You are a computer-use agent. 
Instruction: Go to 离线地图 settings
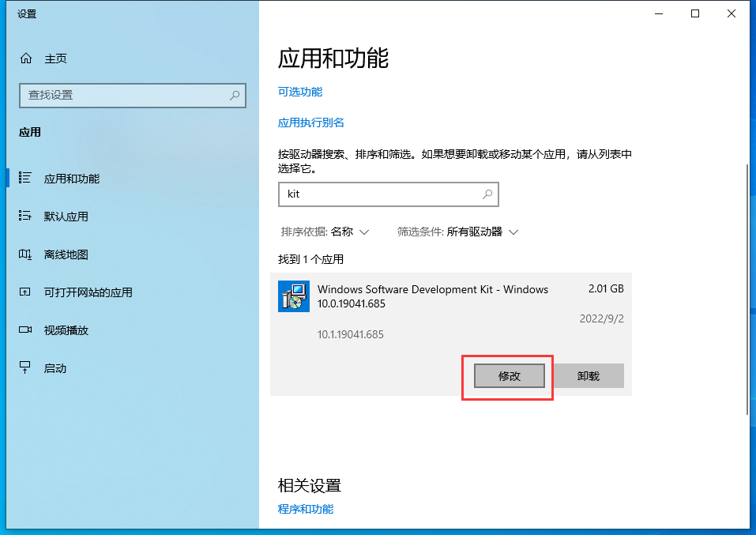point(66,254)
